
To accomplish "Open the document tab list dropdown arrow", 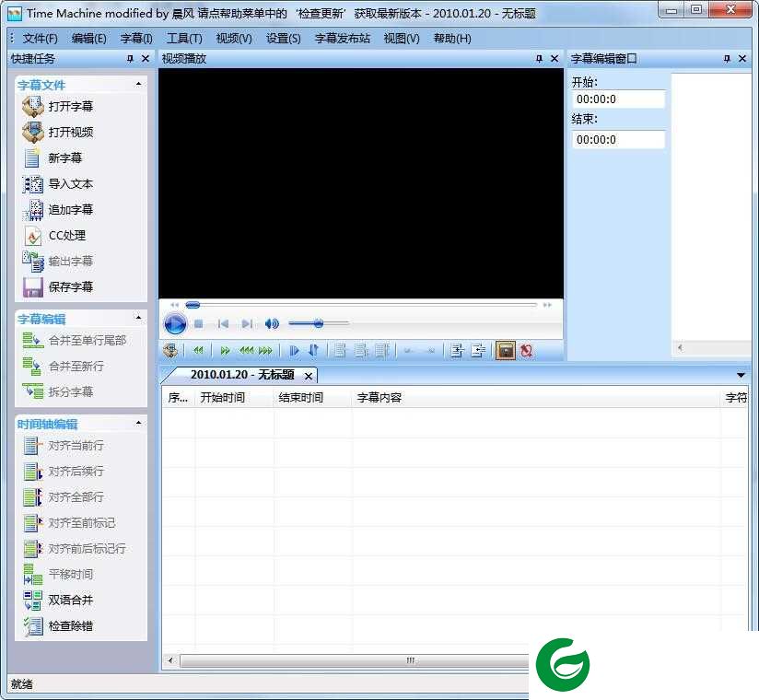I will tap(741, 375).
